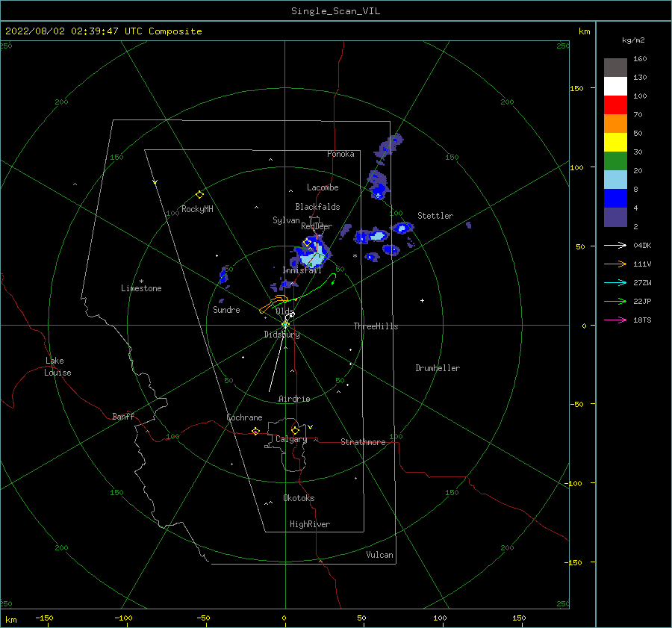Click the Blackfalds town label
The height and width of the screenshot is (628, 672).
click(x=317, y=207)
